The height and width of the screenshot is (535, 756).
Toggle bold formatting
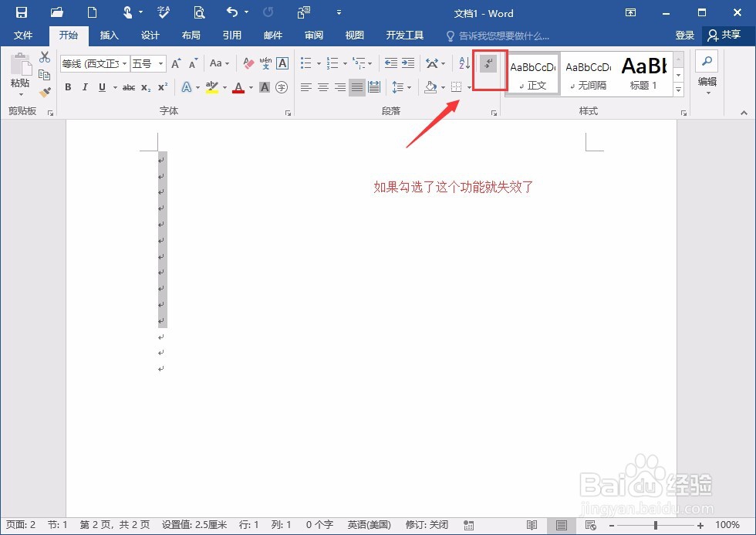tap(69, 87)
